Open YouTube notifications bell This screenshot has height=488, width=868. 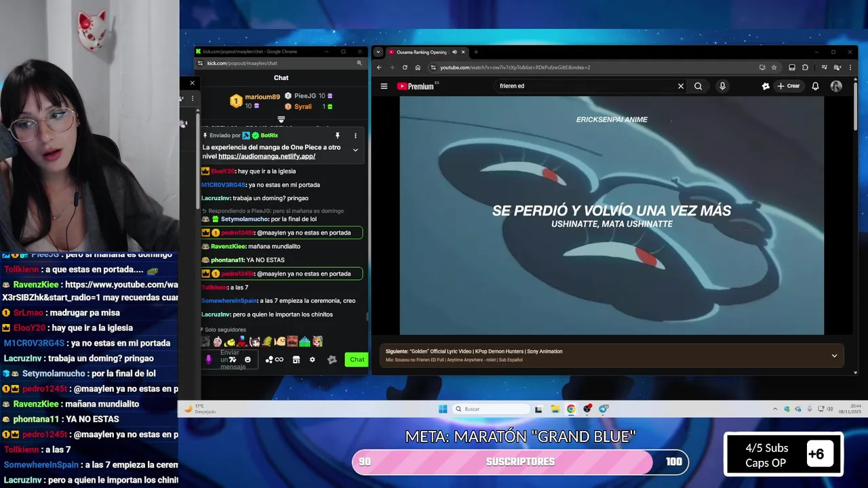815,86
